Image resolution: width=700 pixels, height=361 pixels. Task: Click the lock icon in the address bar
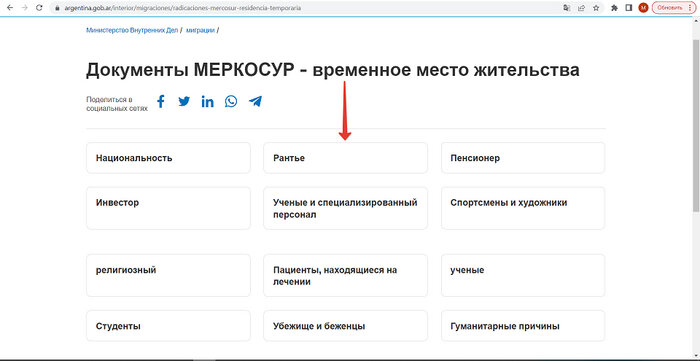(x=57, y=8)
